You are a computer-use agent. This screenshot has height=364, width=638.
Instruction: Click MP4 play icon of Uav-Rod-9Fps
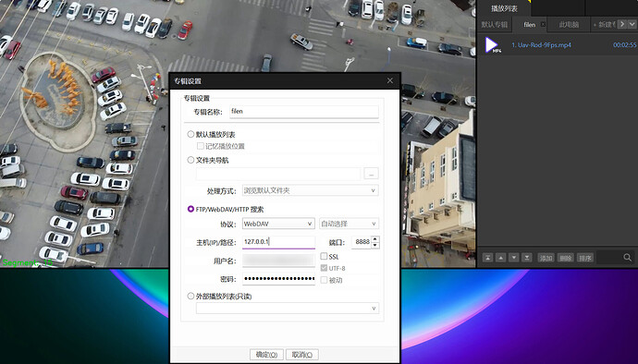[492, 44]
